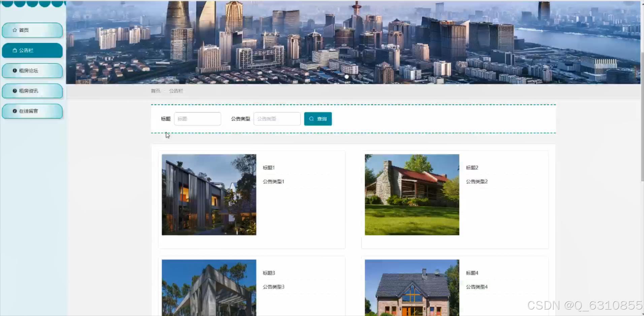Open the 首页 sidebar menu item

[x=32, y=30]
